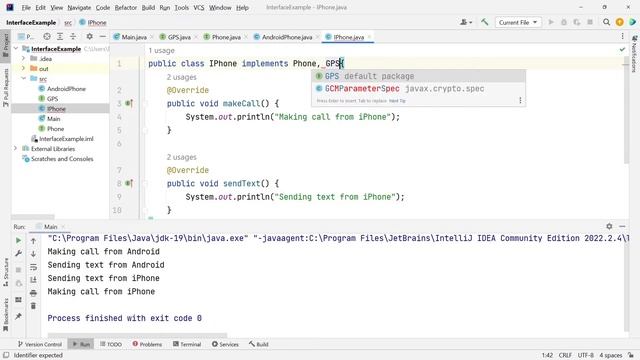
Task: Click the '1 usage' hint above class
Action: tap(161, 50)
